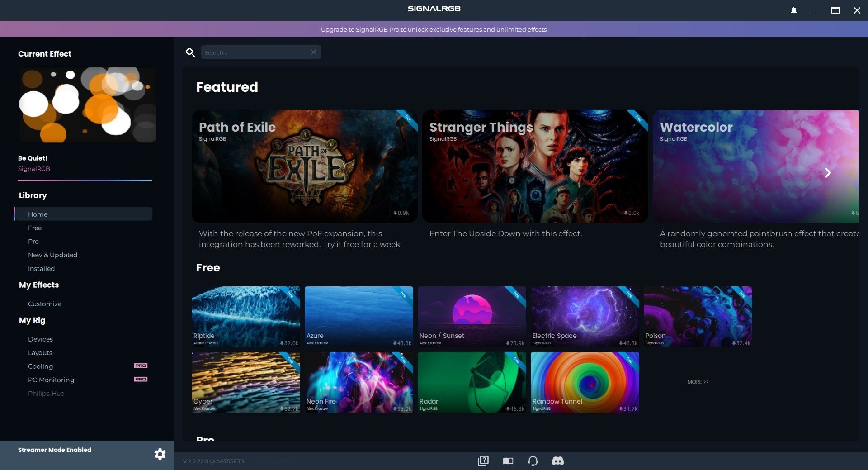Click the PRO badge beside Cooling
Image resolution: width=868 pixels, height=470 pixels.
141,366
